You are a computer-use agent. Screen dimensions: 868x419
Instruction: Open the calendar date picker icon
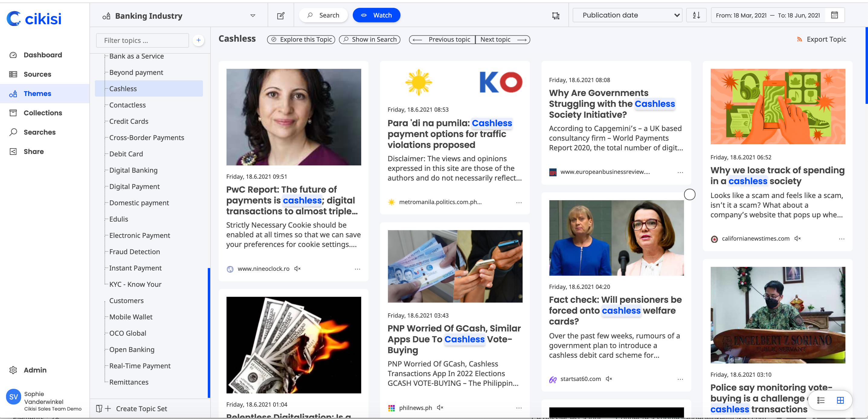834,15
